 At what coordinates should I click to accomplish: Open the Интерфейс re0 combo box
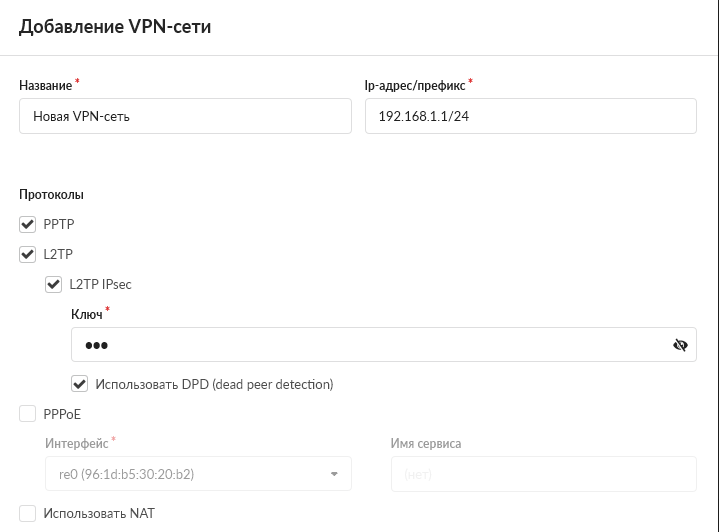[x=198, y=474]
